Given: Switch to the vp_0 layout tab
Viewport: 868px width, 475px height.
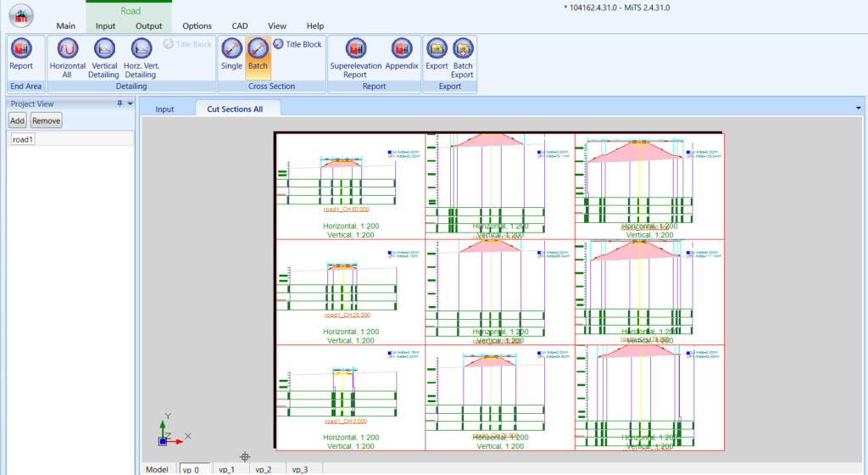Looking at the screenshot, I should 194,469.
